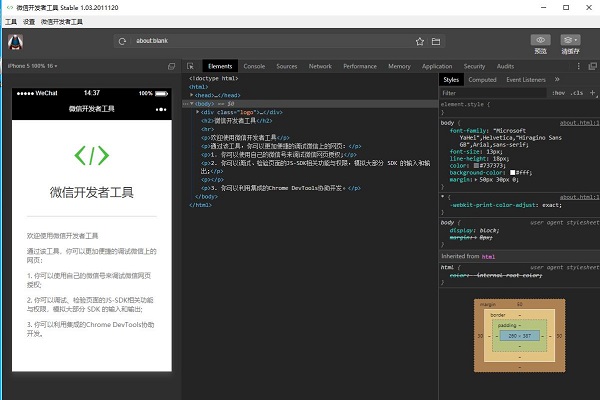
Task: Reload the about:blank page
Action: (x=122, y=41)
